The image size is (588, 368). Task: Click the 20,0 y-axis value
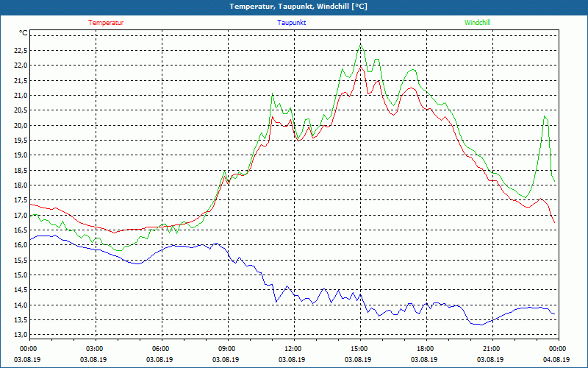coord(21,125)
